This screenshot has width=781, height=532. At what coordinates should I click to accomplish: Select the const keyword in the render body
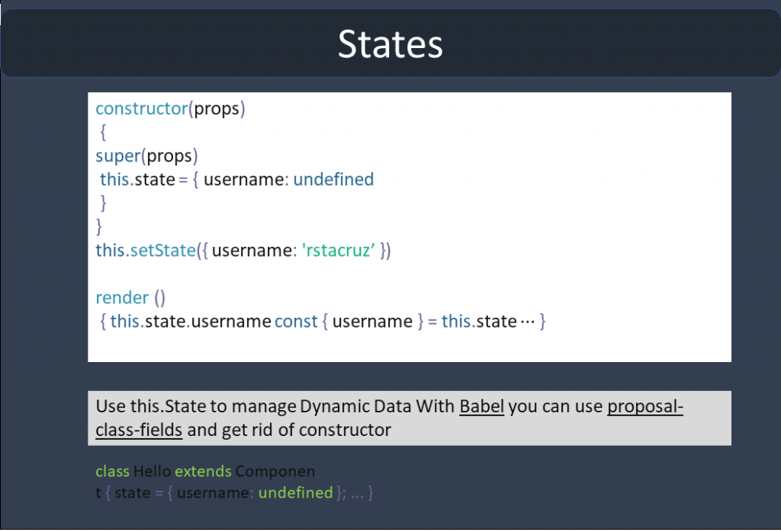[x=296, y=322]
